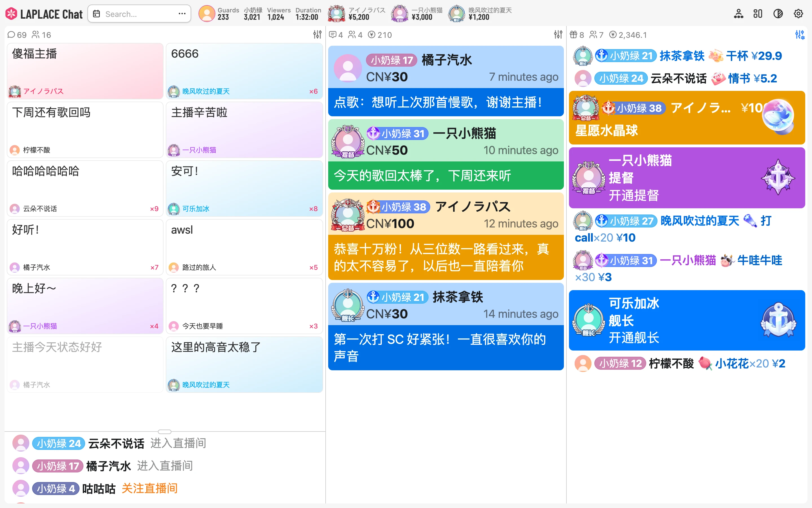Click username 柠檬不酸 under 下周还有歌回吗

[37, 150]
